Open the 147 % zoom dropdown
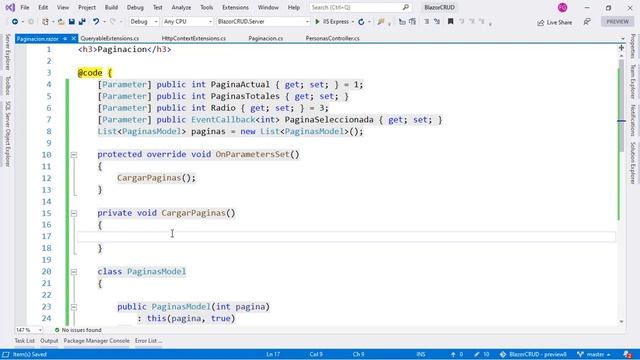Screen dimensions: 640x360 click(29, 330)
